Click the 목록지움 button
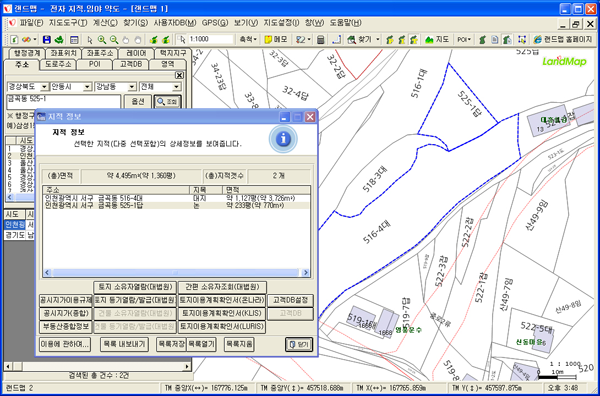The width and height of the screenshot is (600, 396). 239,344
